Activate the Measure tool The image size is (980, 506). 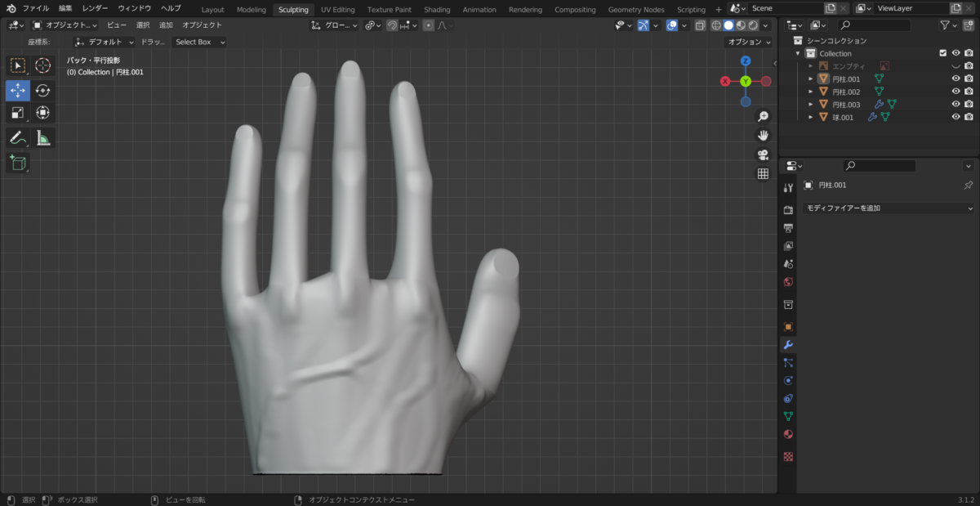(x=43, y=138)
